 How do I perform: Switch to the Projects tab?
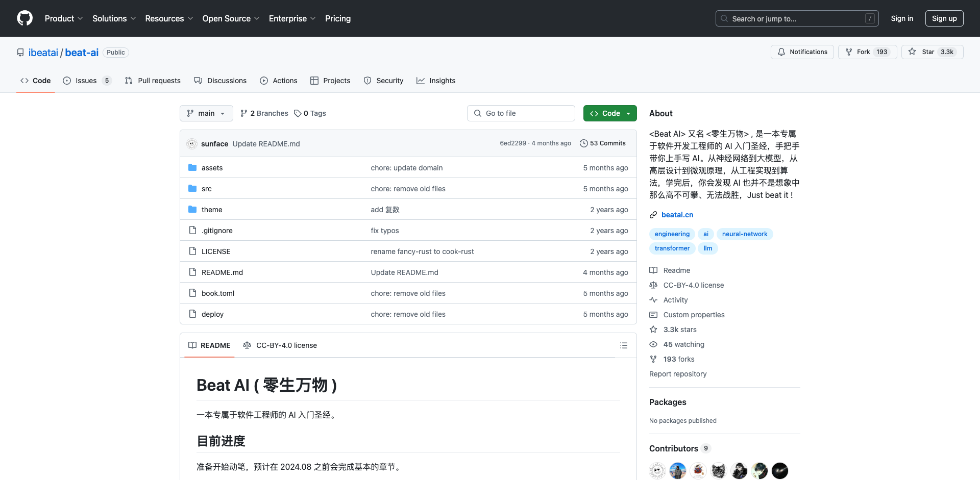330,81
